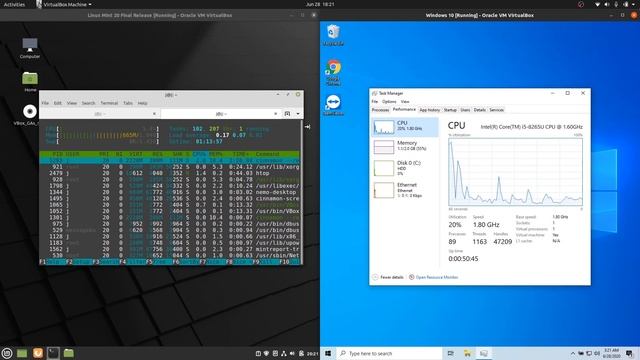Open Ubuntu system menu arrow

634,4
